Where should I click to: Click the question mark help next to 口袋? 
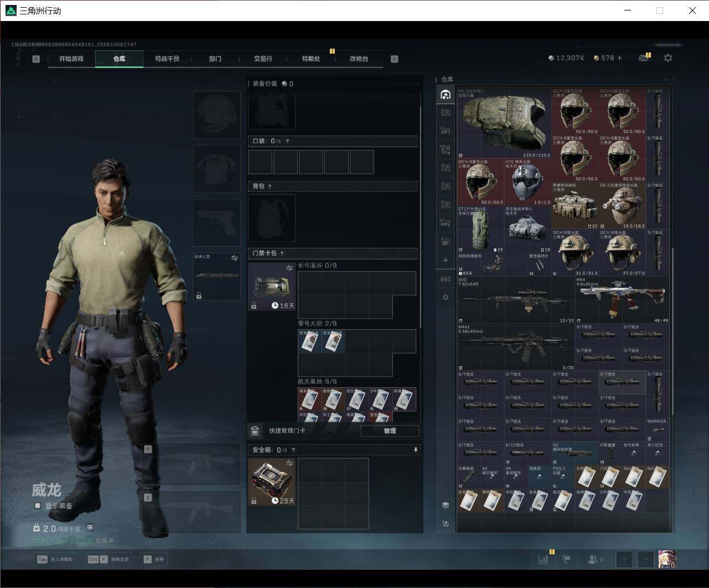tap(287, 142)
